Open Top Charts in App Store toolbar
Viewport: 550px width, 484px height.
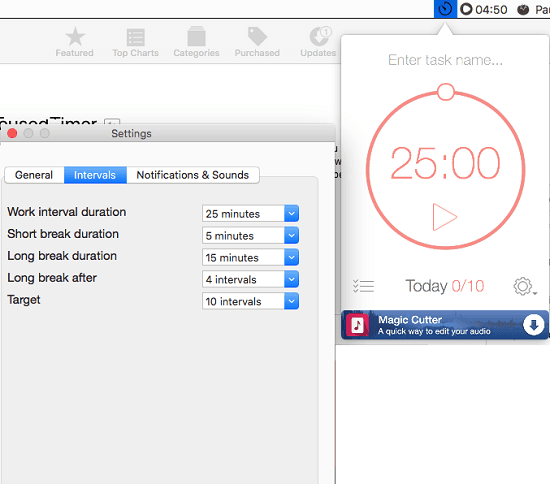click(x=135, y=42)
